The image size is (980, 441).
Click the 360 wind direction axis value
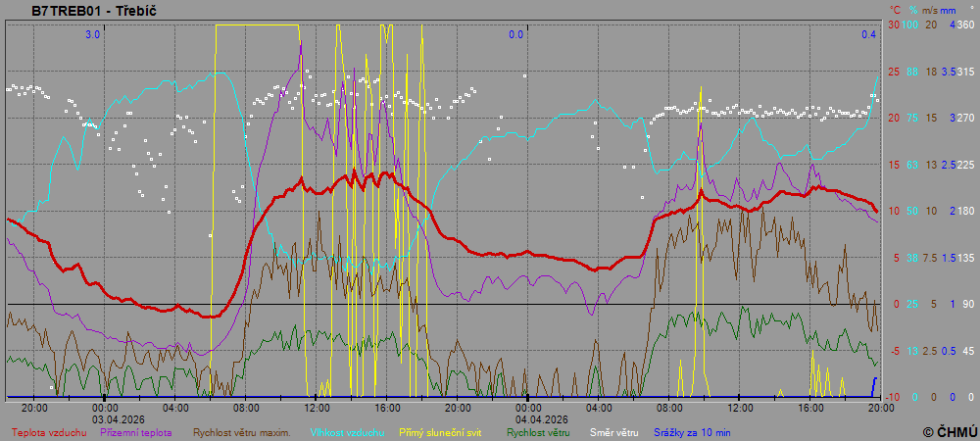pos(965,24)
